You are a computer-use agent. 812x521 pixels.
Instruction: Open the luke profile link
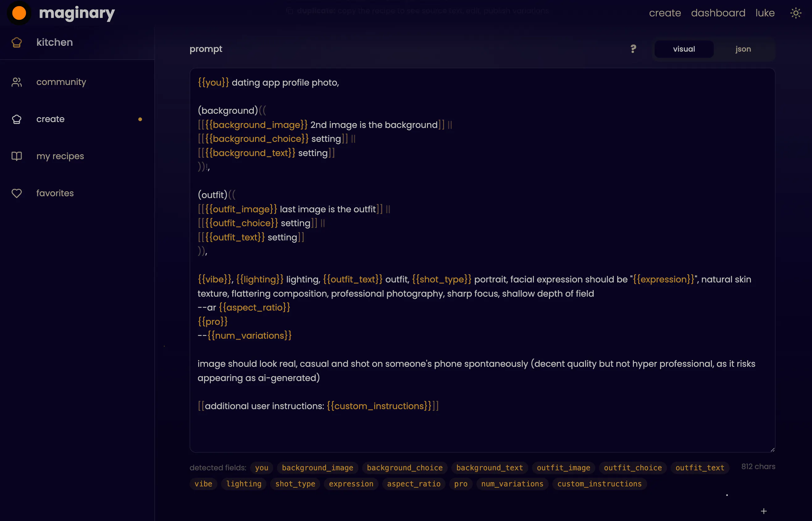tap(765, 13)
